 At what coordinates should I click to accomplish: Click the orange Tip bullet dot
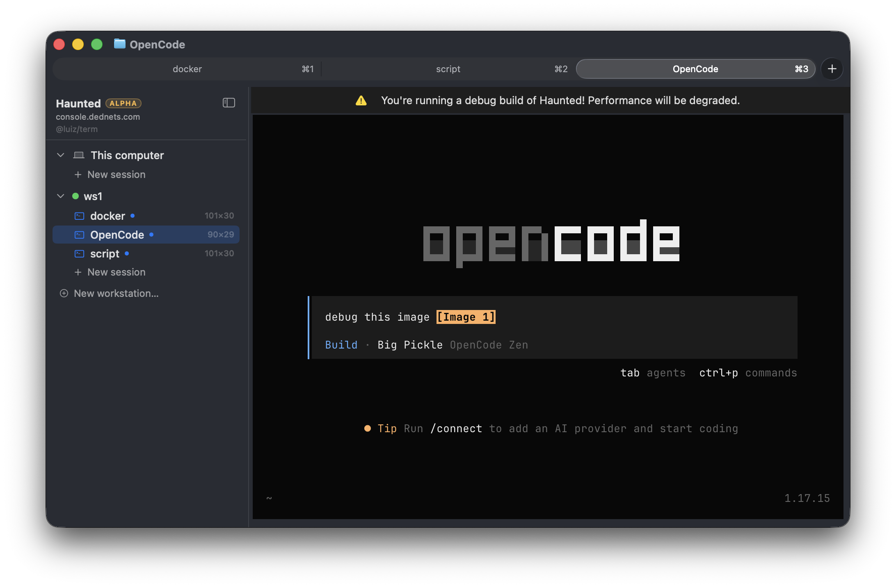tap(368, 428)
